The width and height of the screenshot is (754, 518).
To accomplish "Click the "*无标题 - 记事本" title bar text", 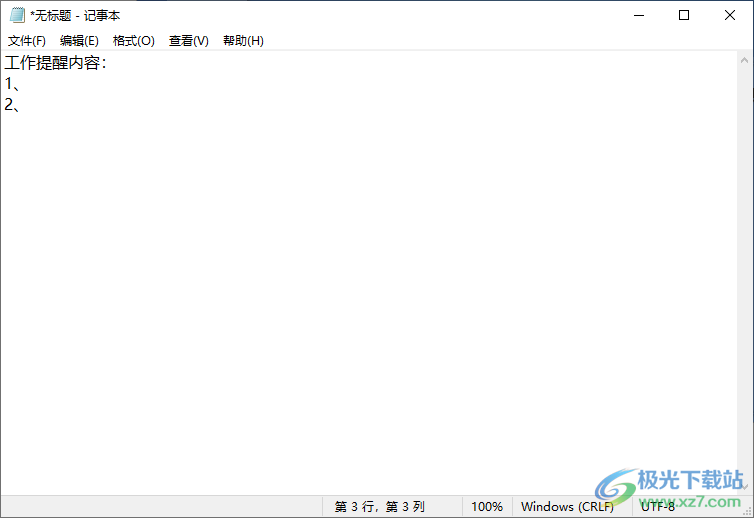I will coord(75,15).
